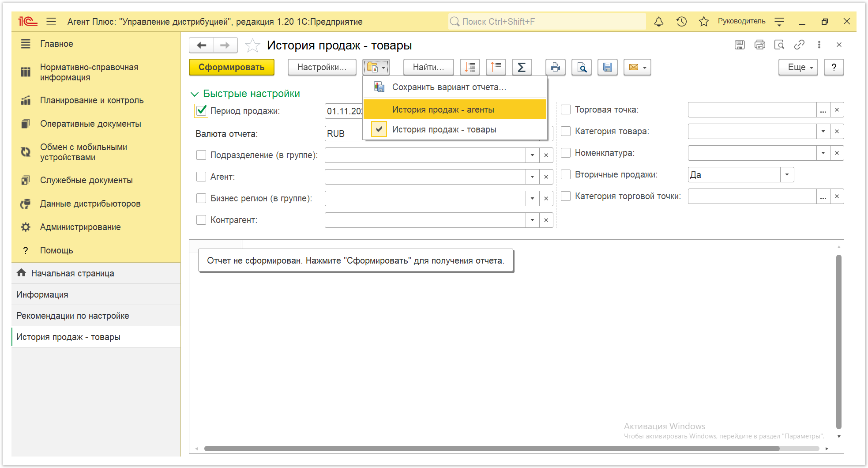Viewport: 868px width, 468px height.
Task: Enable Контрагент filter checkbox
Action: pos(201,220)
